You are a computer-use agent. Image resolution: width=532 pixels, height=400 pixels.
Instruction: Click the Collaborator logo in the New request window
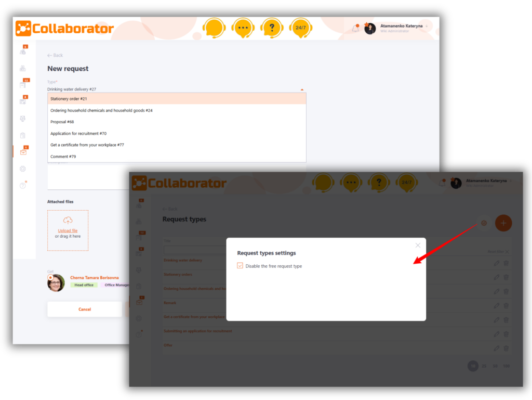click(64, 29)
